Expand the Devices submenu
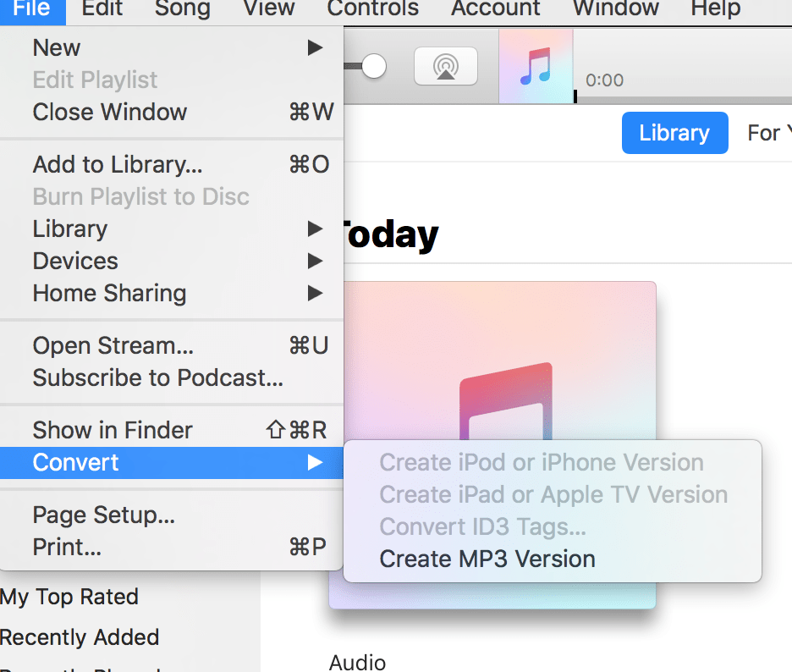Viewport: 792px width, 672px height. point(74,261)
